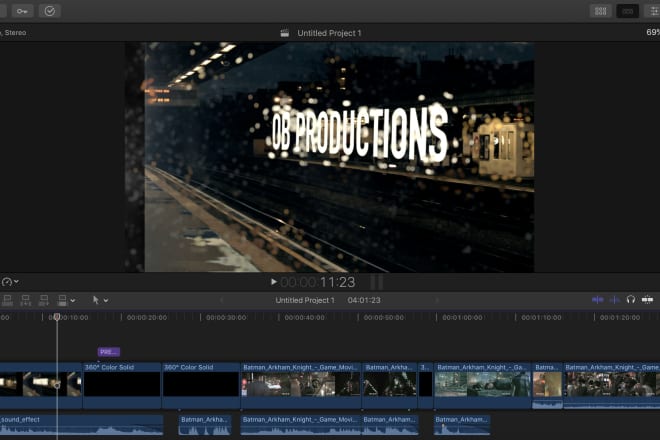Select the second 360° Color Solid clip
Viewport: 660px width, 440px height.
[201, 385]
